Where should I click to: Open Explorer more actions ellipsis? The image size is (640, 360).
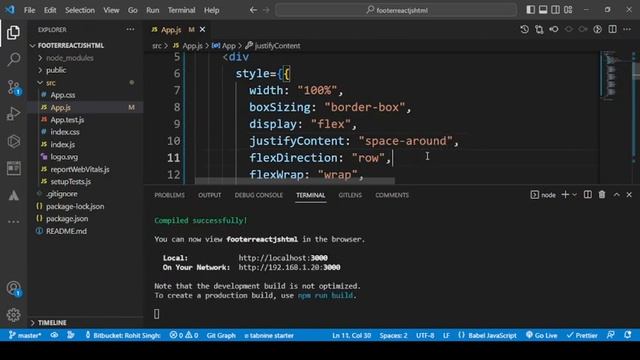coord(130,29)
